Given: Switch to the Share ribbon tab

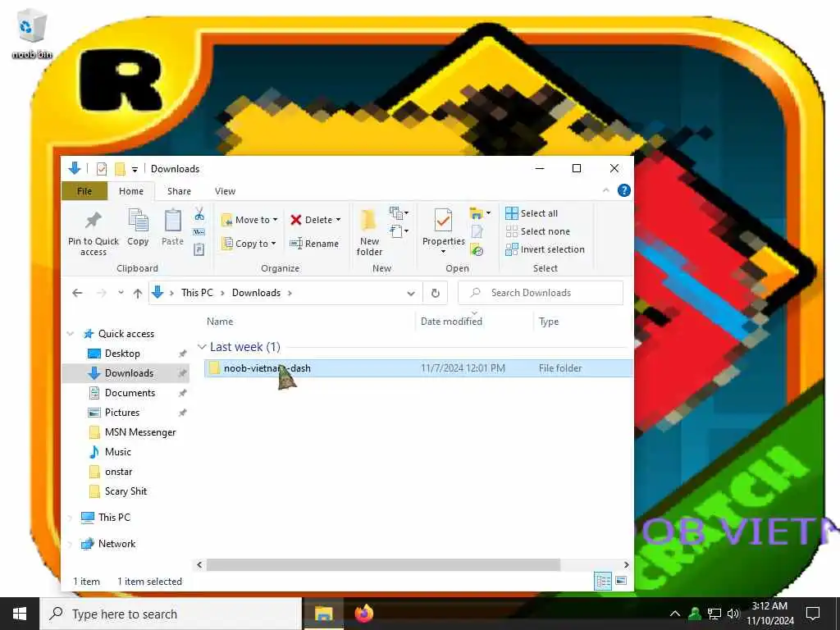Looking at the screenshot, I should pos(179,191).
